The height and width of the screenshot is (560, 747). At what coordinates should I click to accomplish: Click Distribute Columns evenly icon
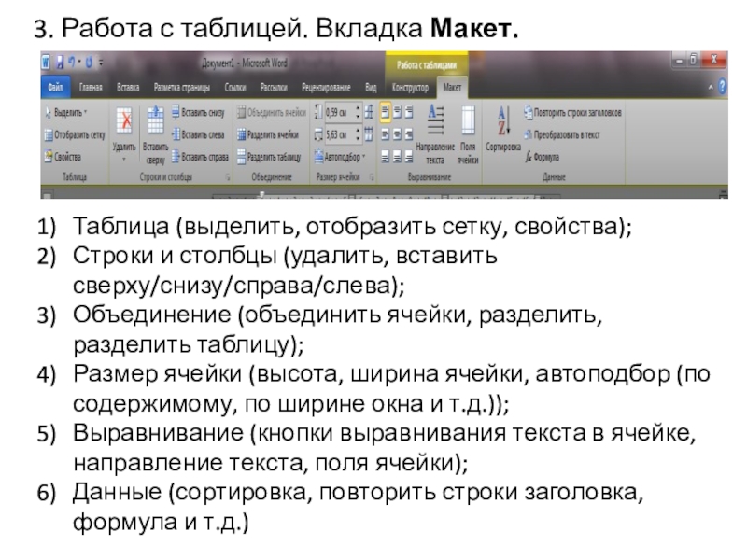[369, 134]
